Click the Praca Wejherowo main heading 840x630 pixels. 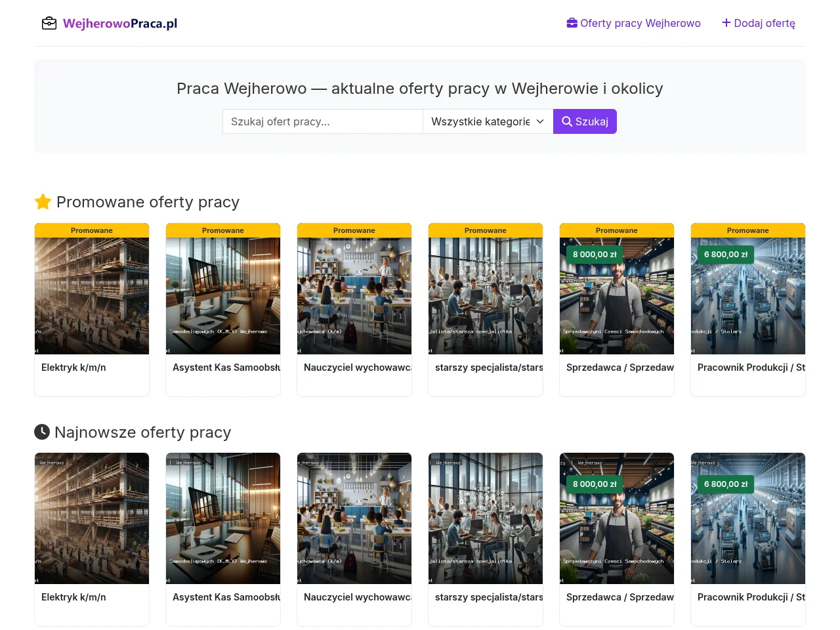pos(420,89)
